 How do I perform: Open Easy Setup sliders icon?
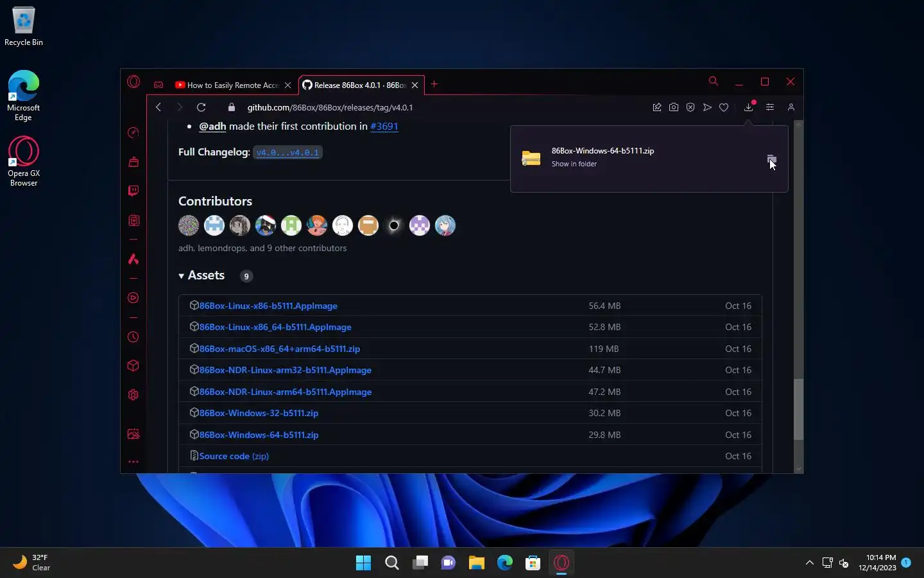click(770, 107)
